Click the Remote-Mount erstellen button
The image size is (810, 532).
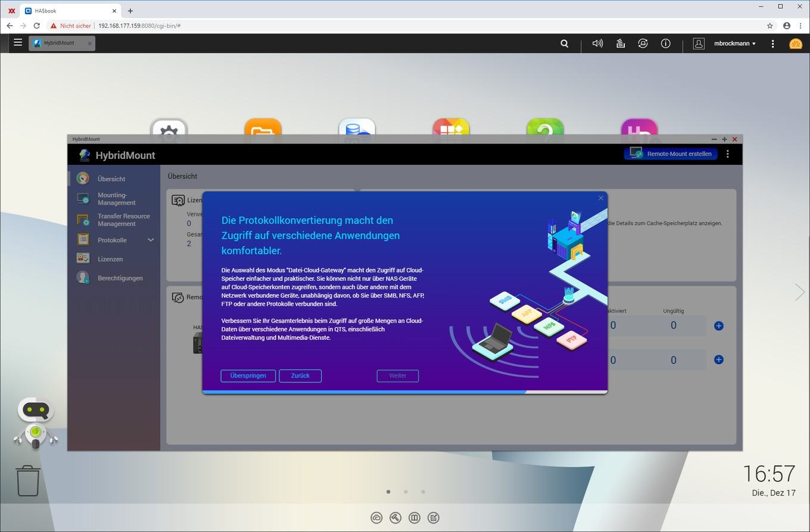tap(671, 154)
